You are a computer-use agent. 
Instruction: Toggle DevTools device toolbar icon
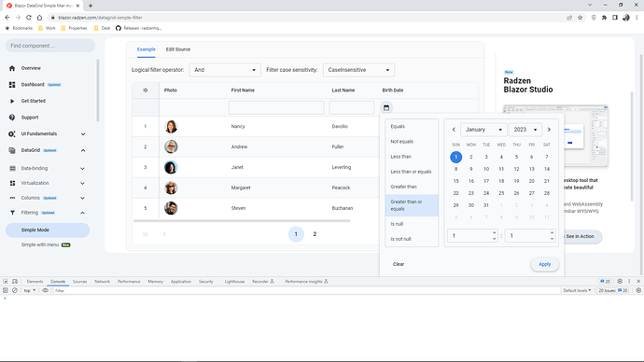point(15,282)
